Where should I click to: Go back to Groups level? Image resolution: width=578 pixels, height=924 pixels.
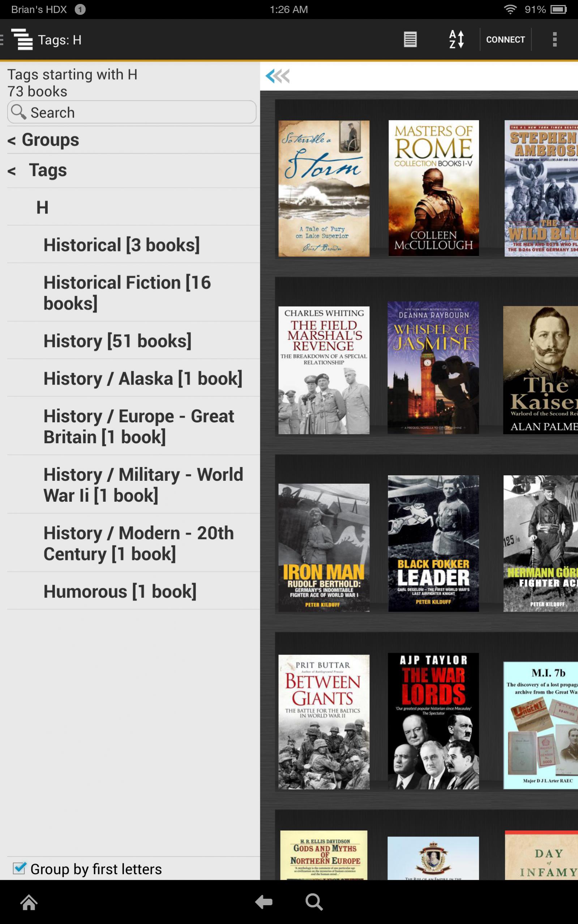133,140
